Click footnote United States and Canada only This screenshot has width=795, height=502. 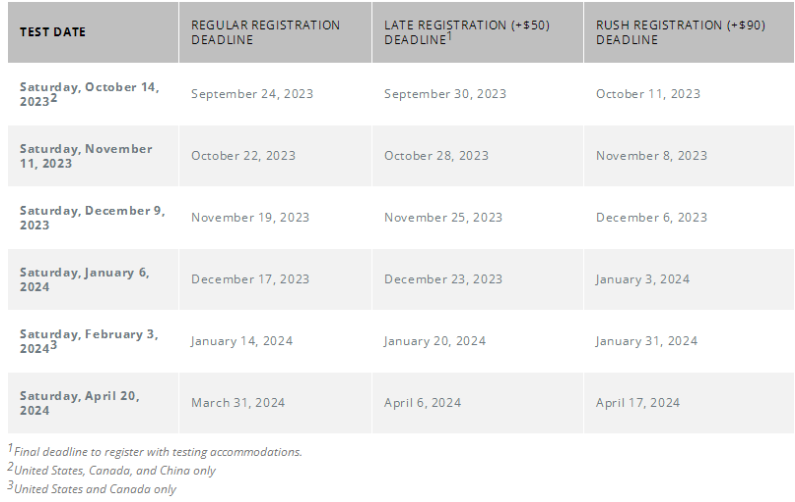coord(92,488)
